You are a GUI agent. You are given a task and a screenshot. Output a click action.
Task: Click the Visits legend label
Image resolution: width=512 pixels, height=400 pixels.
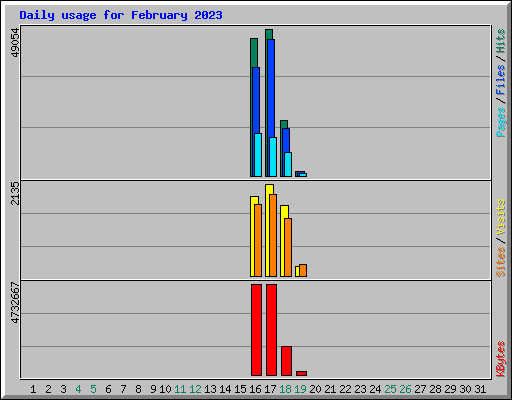(x=501, y=217)
